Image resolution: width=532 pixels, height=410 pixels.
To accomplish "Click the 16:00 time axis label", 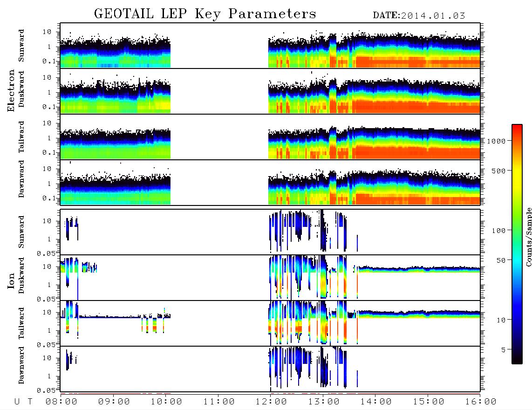I will click(481, 402).
